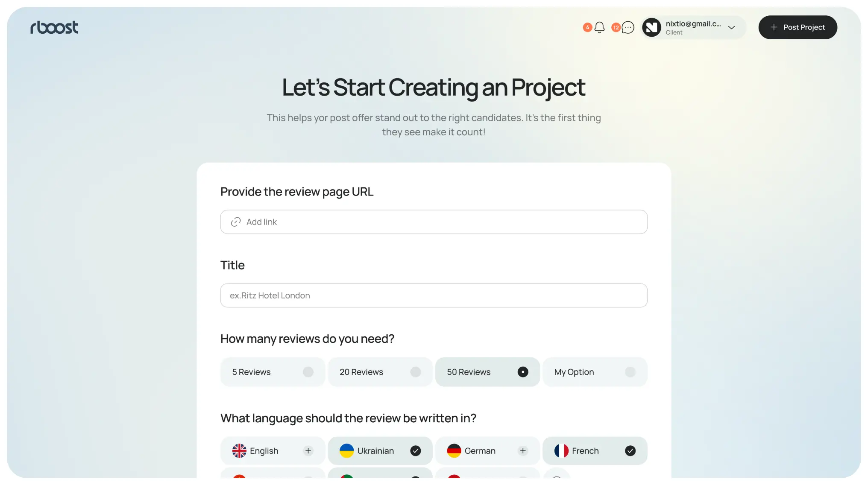
Task: Open the chat messages bubble icon
Action: coord(628,27)
